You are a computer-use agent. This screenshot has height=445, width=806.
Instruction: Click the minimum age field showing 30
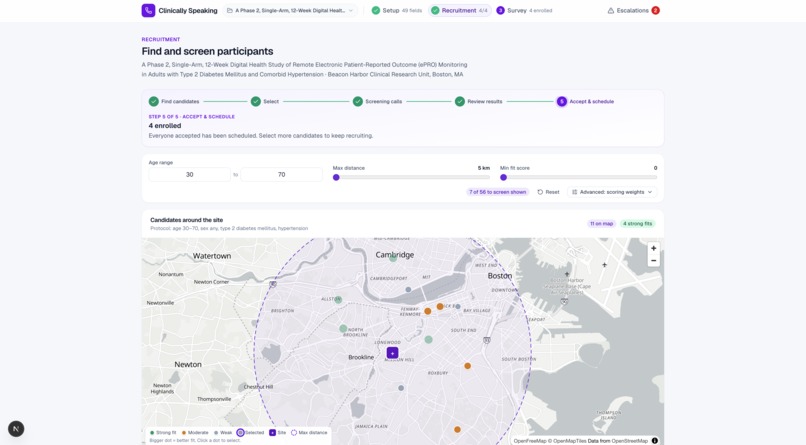[189, 175]
